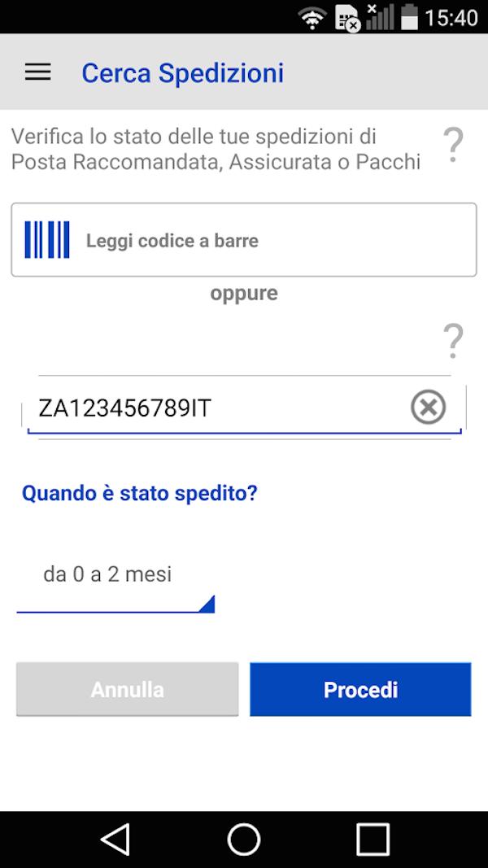
Task: Click the Procedi button
Action: click(360, 690)
